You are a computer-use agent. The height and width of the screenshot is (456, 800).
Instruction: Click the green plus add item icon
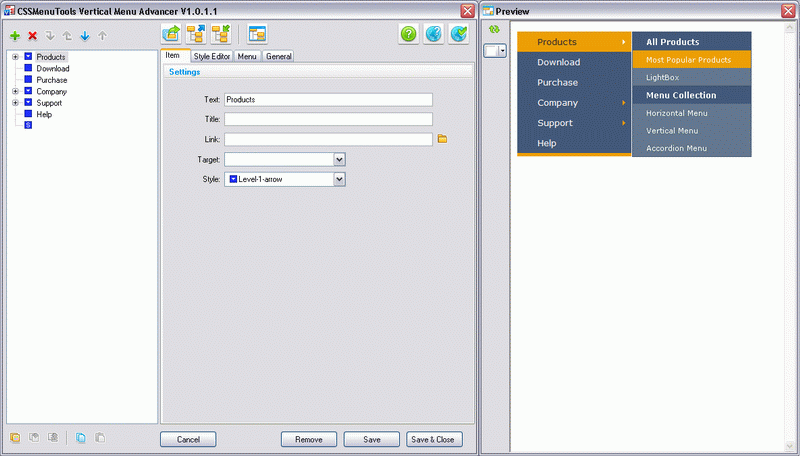pyautogui.click(x=15, y=36)
